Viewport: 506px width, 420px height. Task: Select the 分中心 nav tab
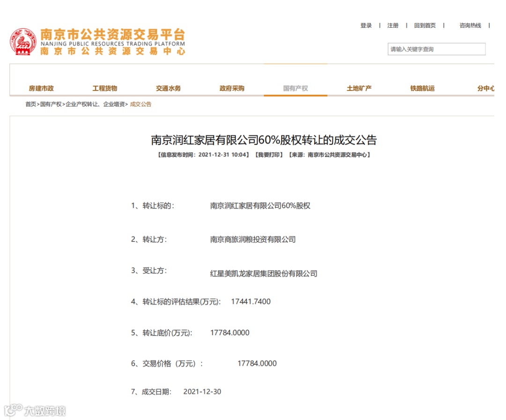pos(486,88)
